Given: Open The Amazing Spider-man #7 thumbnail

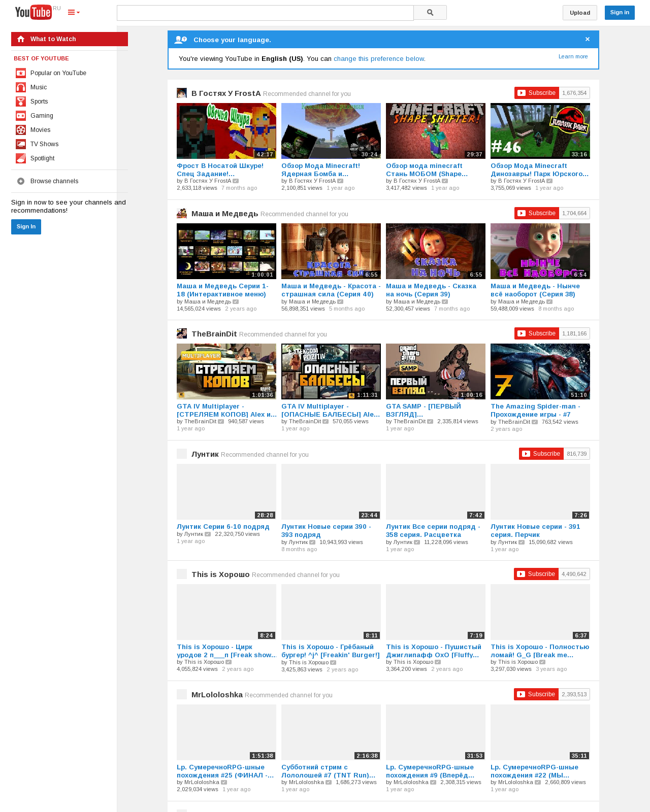Looking at the screenshot, I should coord(540,371).
